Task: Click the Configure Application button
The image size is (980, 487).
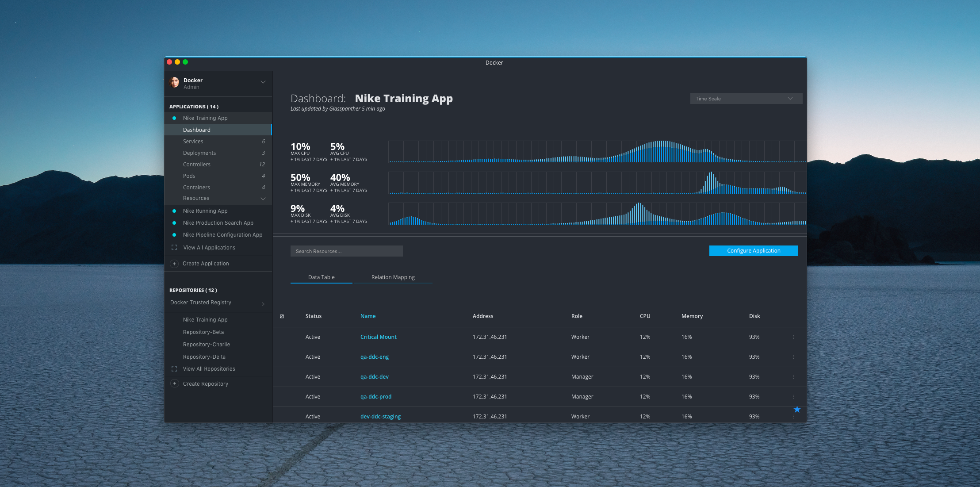Action: coord(754,251)
